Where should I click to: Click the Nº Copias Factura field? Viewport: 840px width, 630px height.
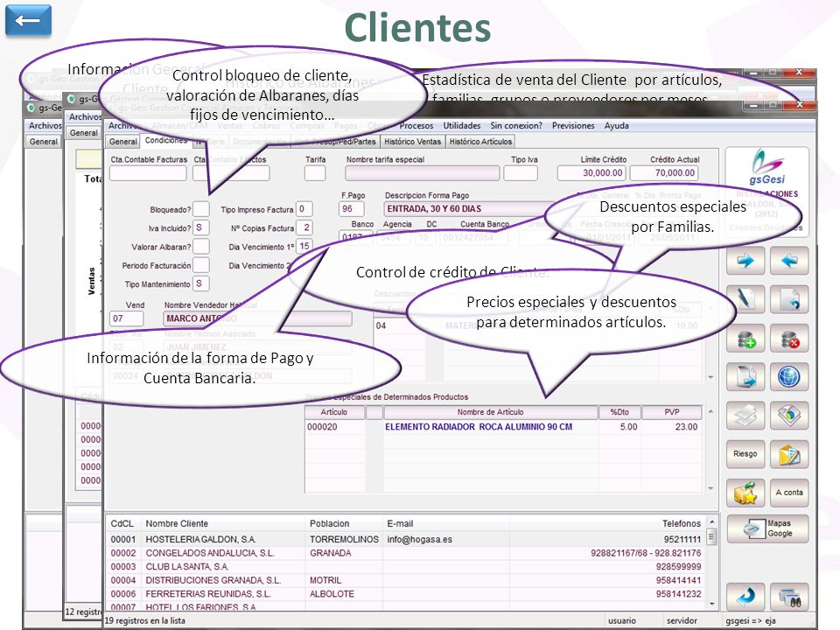[x=304, y=227]
